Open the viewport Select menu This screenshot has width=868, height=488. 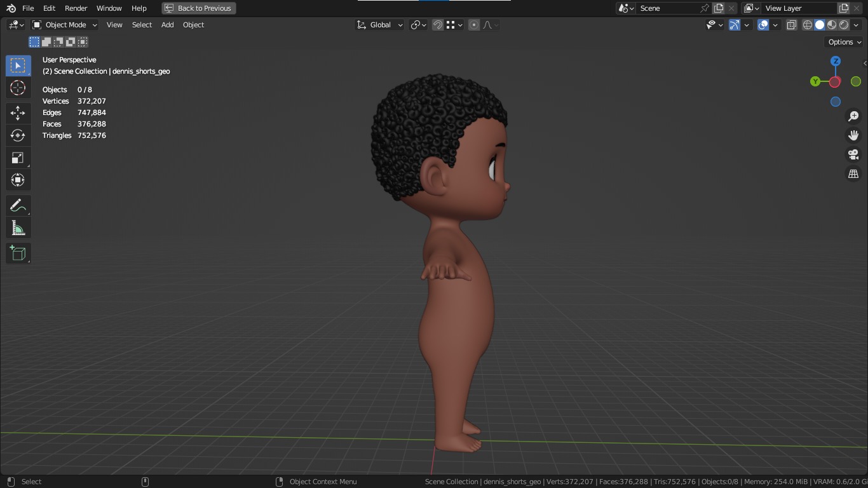[x=142, y=25]
